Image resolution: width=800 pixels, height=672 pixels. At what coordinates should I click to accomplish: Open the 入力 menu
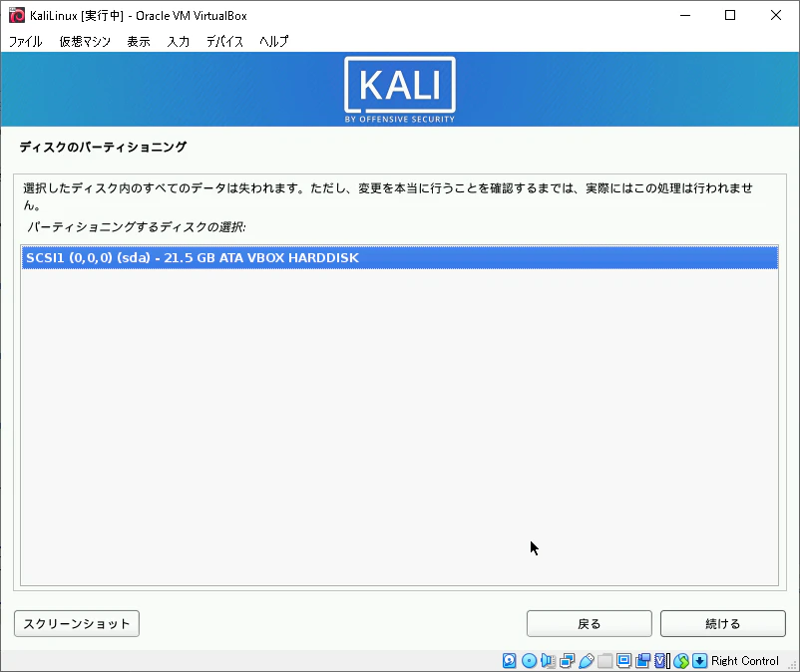[179, 41]
